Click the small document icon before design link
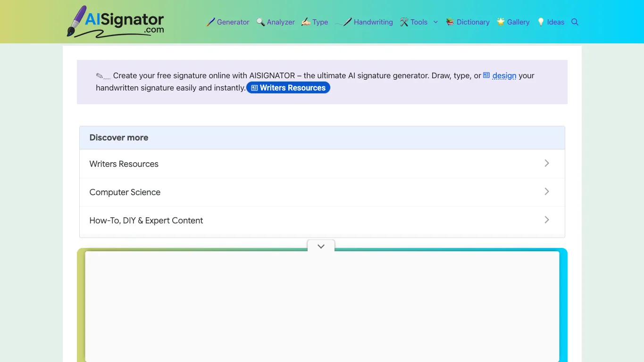Viewport: 644px width, 362px height. pyautogui.click(x=486, y=75)
